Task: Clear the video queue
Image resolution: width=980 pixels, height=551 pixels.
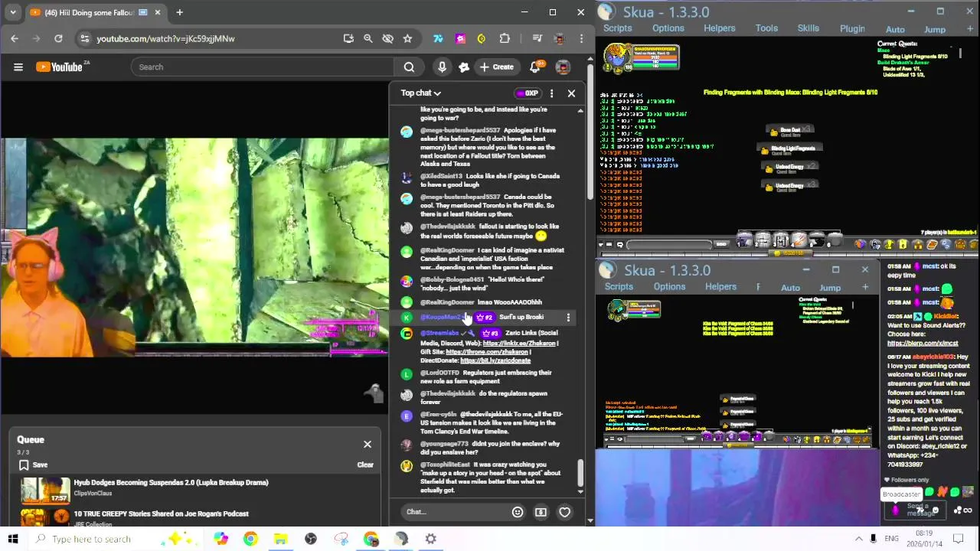Action: point(365,465)
